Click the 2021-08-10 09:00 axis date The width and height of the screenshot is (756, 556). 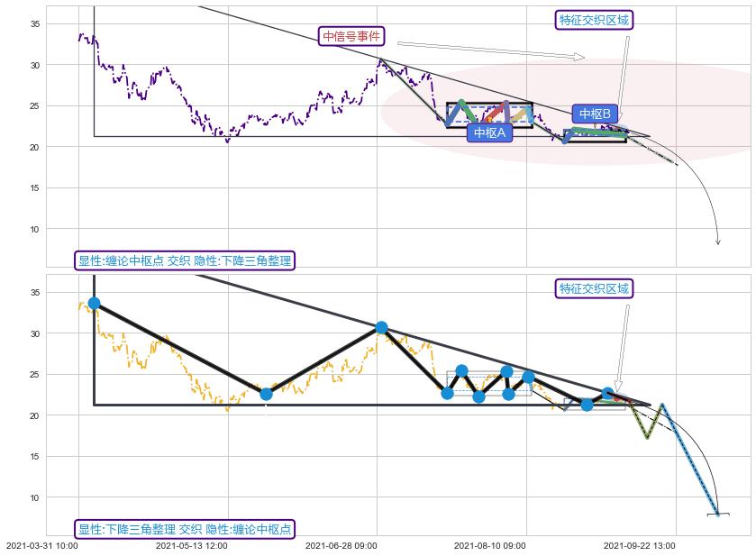coord(489,545)
